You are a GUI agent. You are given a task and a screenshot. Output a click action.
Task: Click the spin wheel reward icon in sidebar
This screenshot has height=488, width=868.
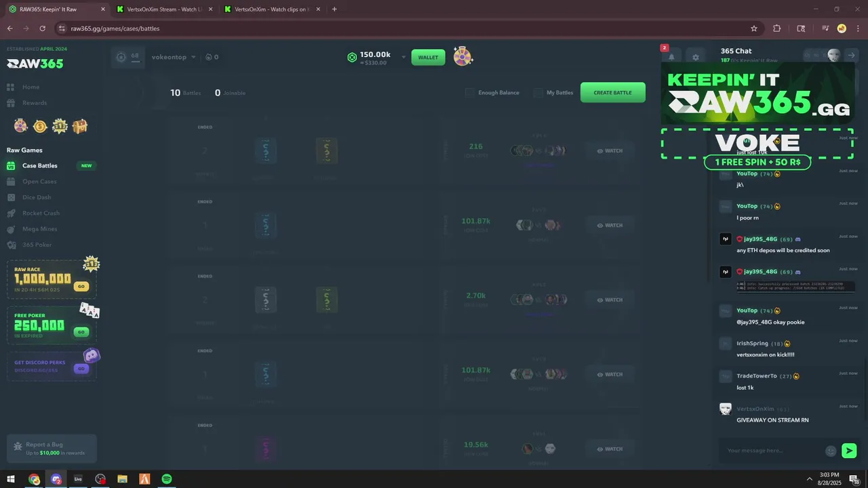point(20,126)
